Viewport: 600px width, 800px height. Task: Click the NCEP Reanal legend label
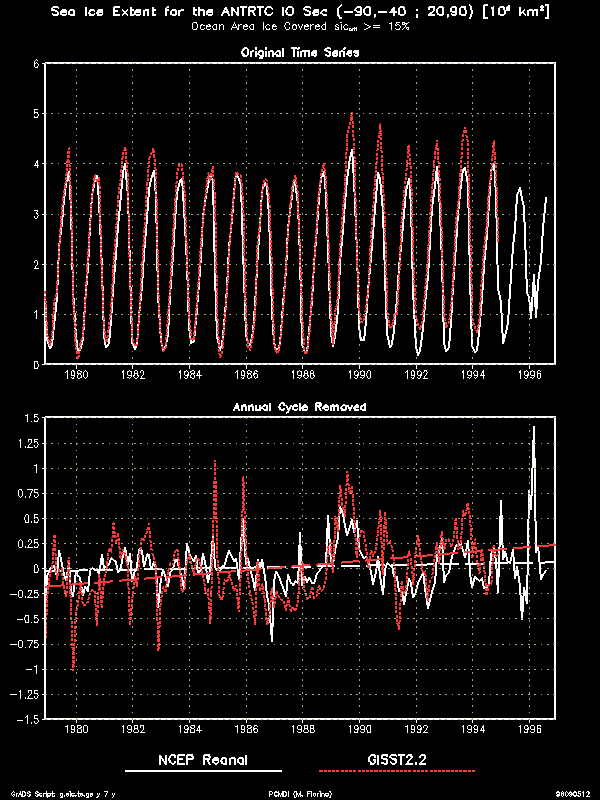click(203, 759)
